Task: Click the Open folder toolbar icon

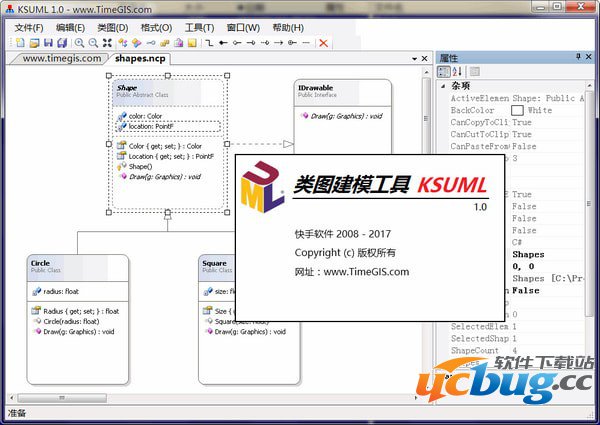Action: (x=34, y=43)
